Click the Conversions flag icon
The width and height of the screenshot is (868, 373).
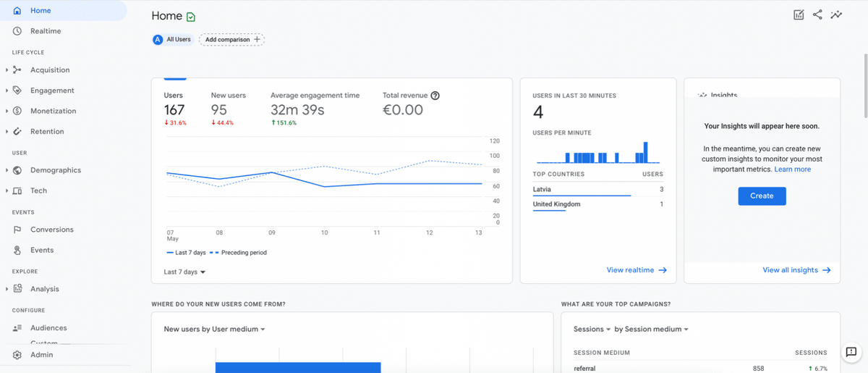(x=17, y=230)
